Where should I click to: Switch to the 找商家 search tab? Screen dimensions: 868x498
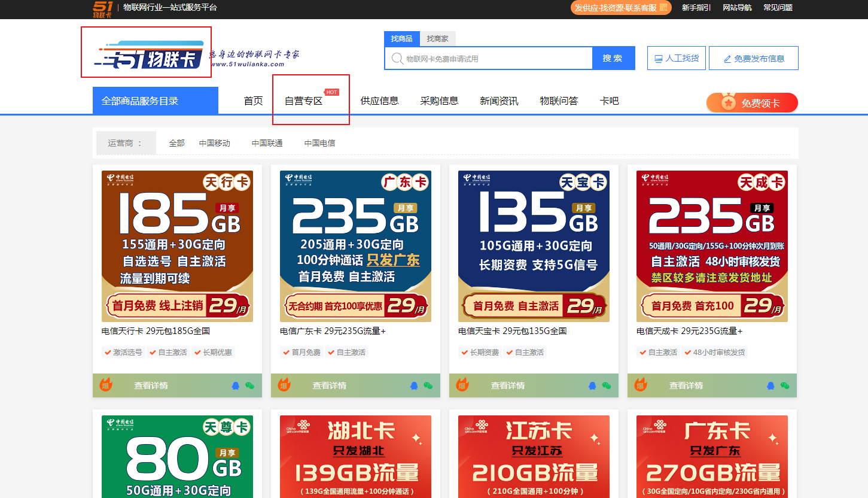pos(437,38)
